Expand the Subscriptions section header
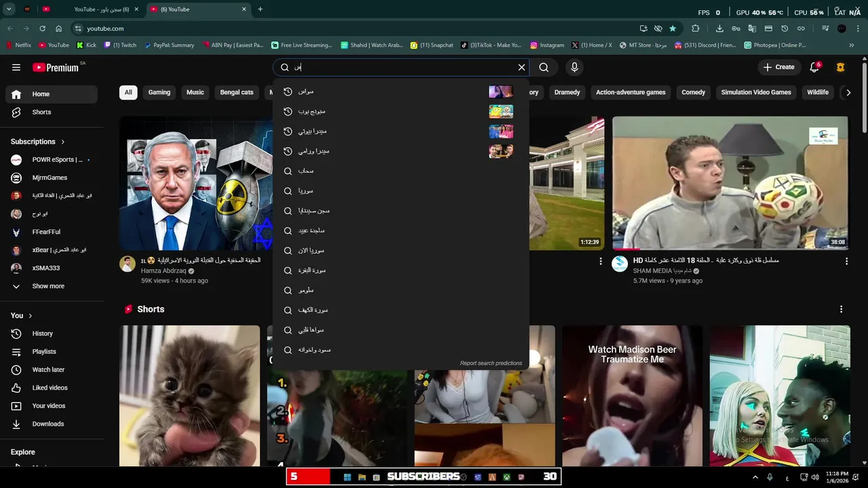 tap(38, 142)
